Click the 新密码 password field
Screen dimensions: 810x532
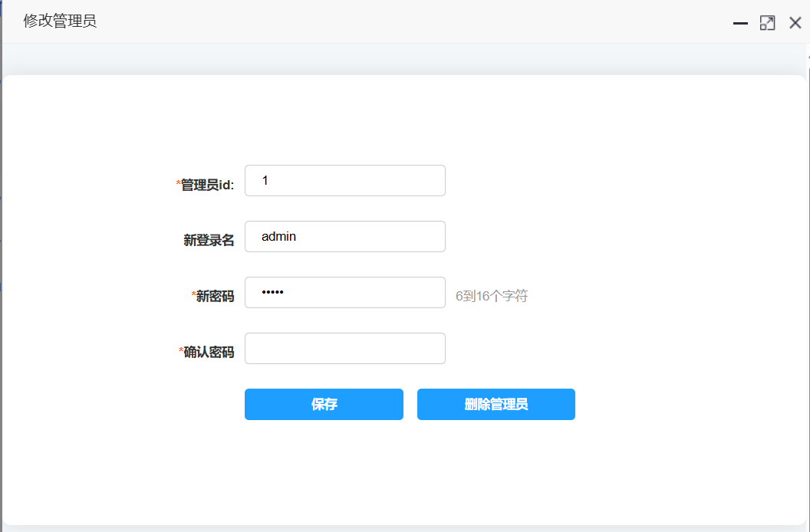click(x=345, y=292)
